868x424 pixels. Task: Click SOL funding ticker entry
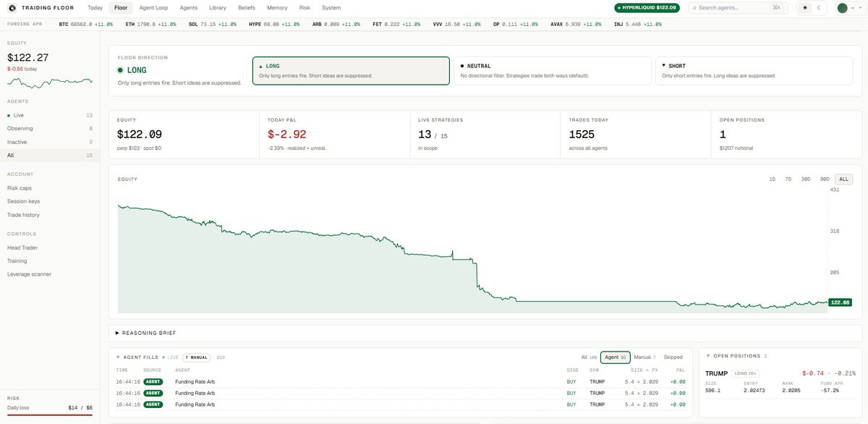[x=213, y=24]
